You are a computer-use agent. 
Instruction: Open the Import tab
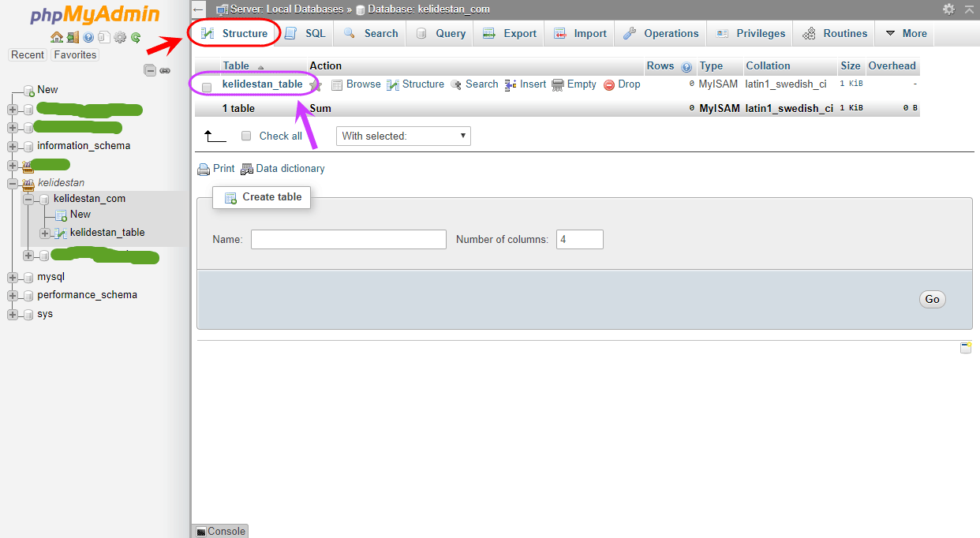point(580,33)
